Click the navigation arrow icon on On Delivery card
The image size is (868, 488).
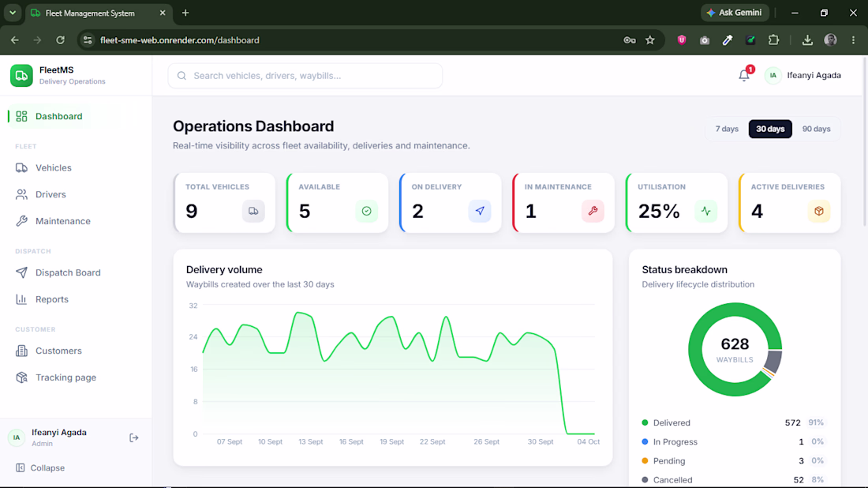pyautogui.click(x=480, y=211)
